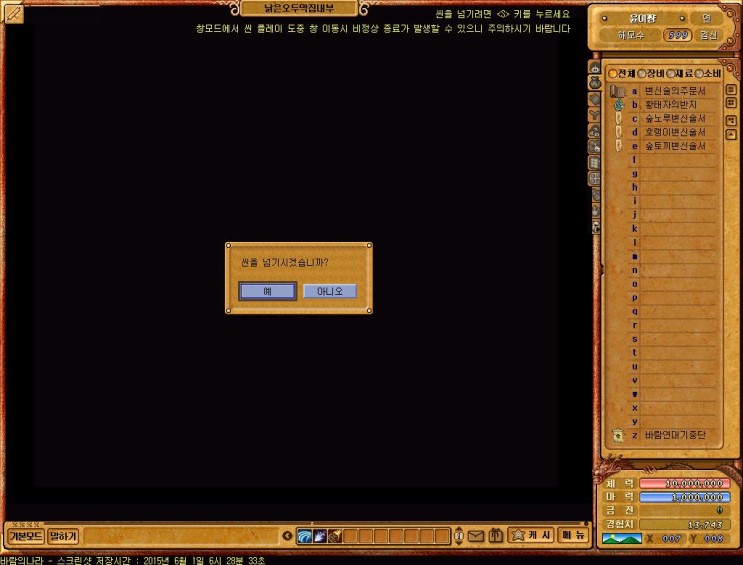Image resolution: width=743 pixels, height=565 pixels.
Task: Select the 전체 inventory filter radio button
Action: tap(613, 73)
